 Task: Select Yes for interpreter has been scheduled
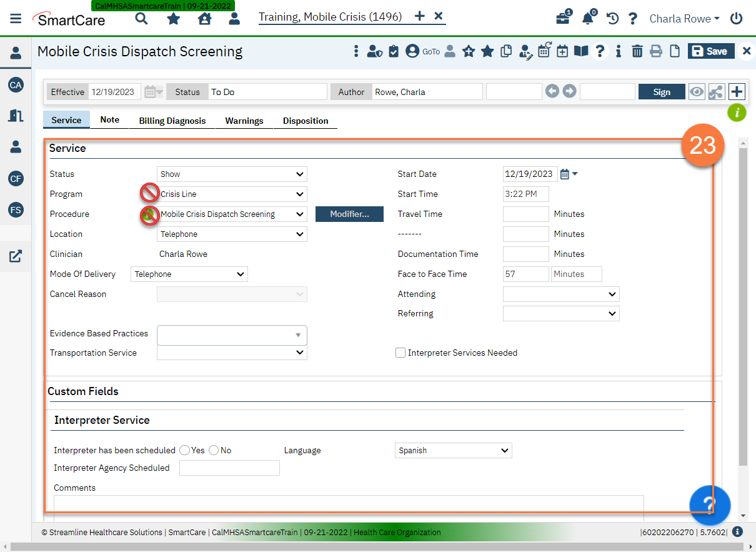184,450
